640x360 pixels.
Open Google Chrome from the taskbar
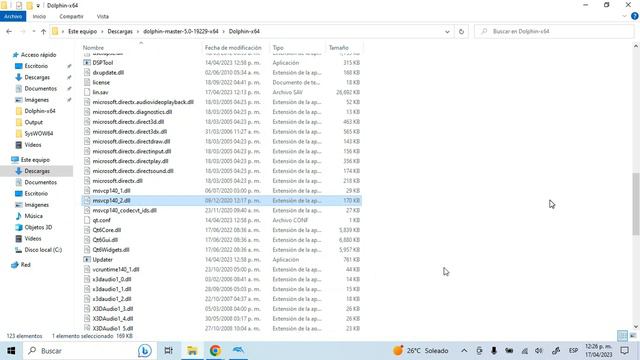[x=215, y=351]
